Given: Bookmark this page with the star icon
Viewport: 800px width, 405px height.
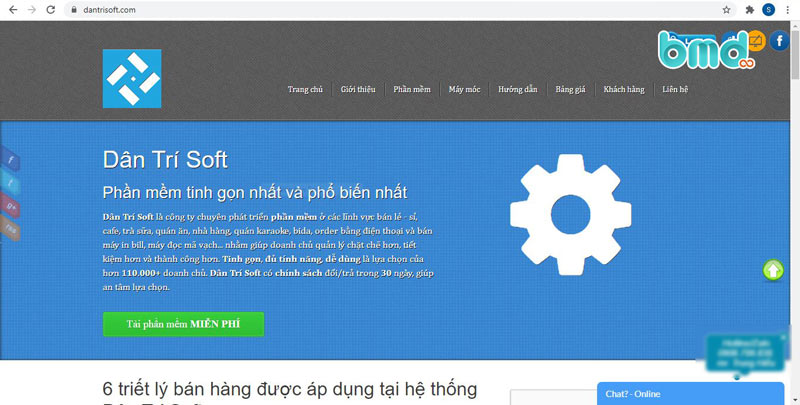Looking at the screenshot, I should pyautogui.click(x=727, y=10).
